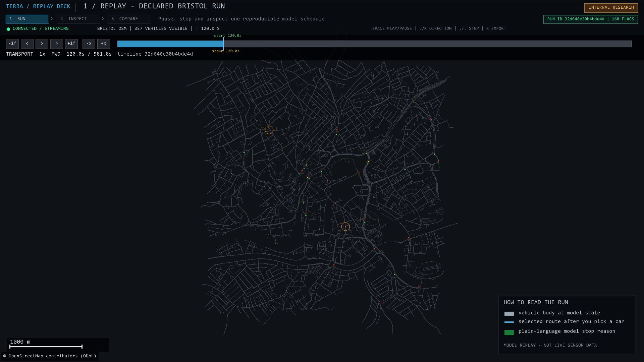Click the 1000 m scale bar

46,347
